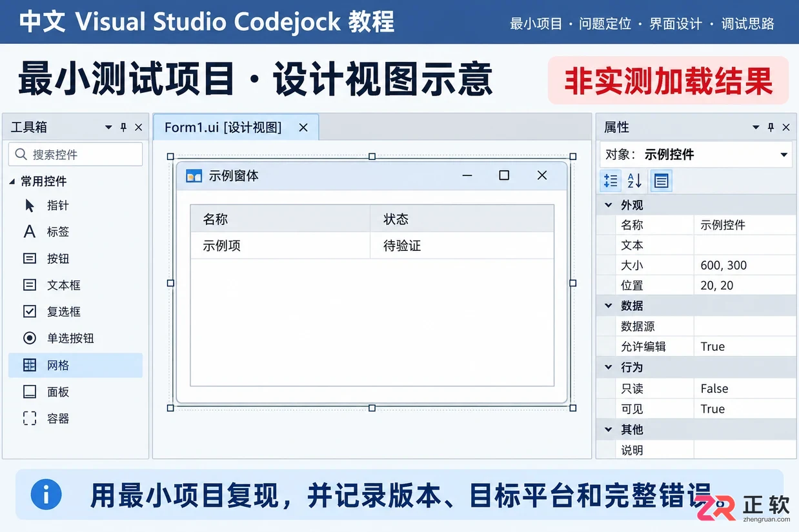Click the 大小 value 600, 300
The width and height of the screenshot is (799, 532).
pos(745,265)
